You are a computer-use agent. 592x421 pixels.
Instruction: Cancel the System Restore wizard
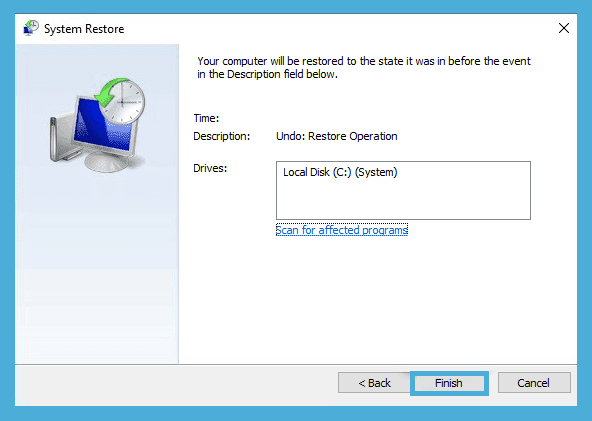(x=533, y=383)
